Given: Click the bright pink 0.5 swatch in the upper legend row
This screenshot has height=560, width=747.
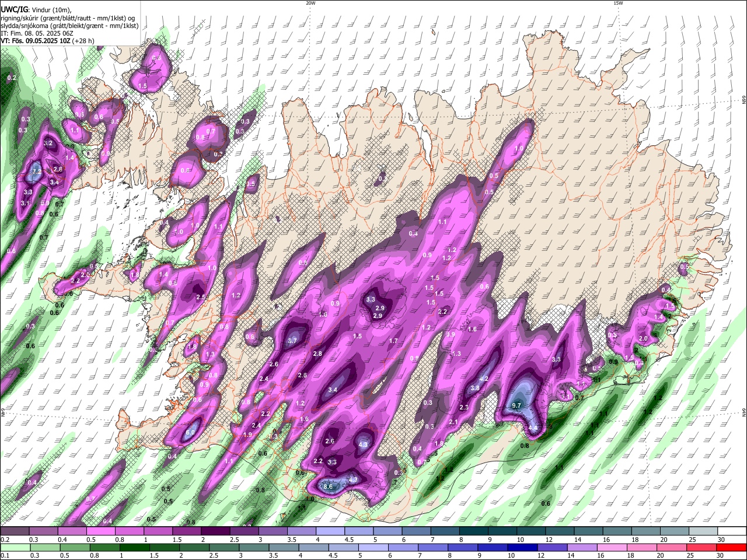Looking at the screenshot, I should pyautogui.click(x=100, y=531).
